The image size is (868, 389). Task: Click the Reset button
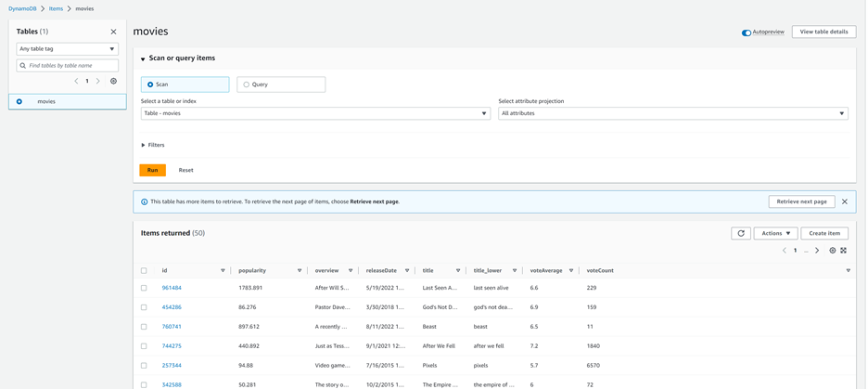pos(186,170)
